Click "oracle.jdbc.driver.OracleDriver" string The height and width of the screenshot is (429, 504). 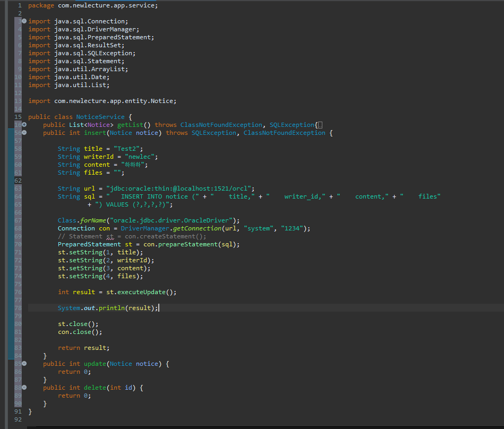170,220
